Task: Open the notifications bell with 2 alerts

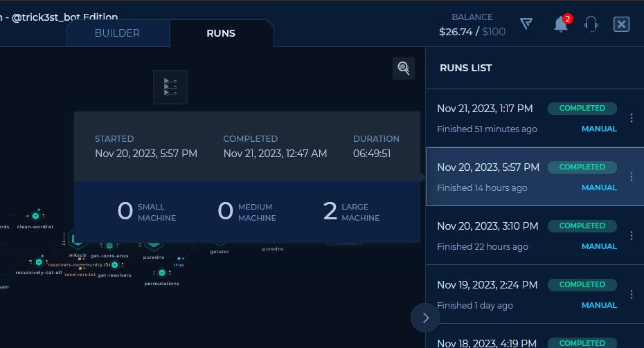Action: coord(561,24)
